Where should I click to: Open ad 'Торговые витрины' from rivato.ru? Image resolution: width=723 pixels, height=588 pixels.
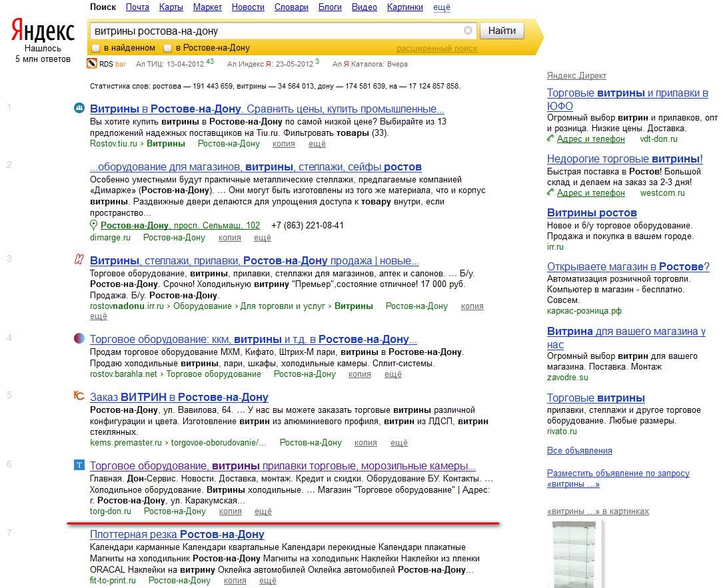pyautogui.click(x=596, y=398)
